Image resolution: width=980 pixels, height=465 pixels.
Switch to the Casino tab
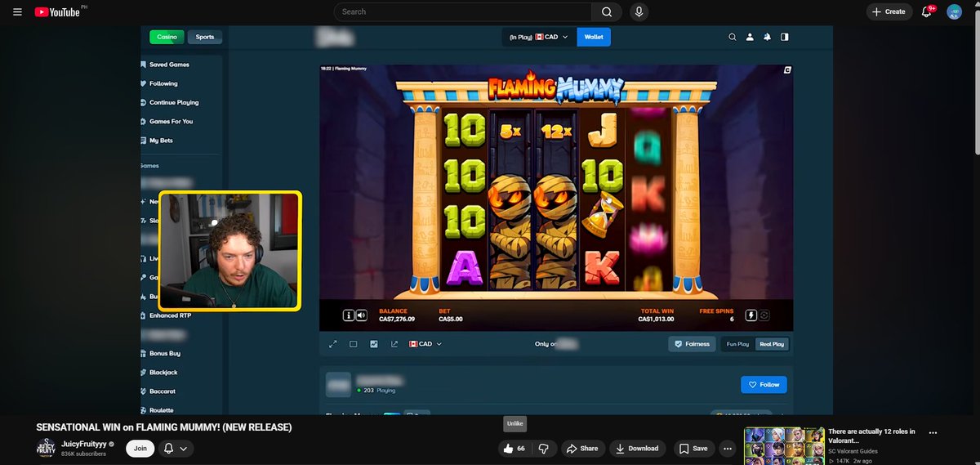point(167,37)
